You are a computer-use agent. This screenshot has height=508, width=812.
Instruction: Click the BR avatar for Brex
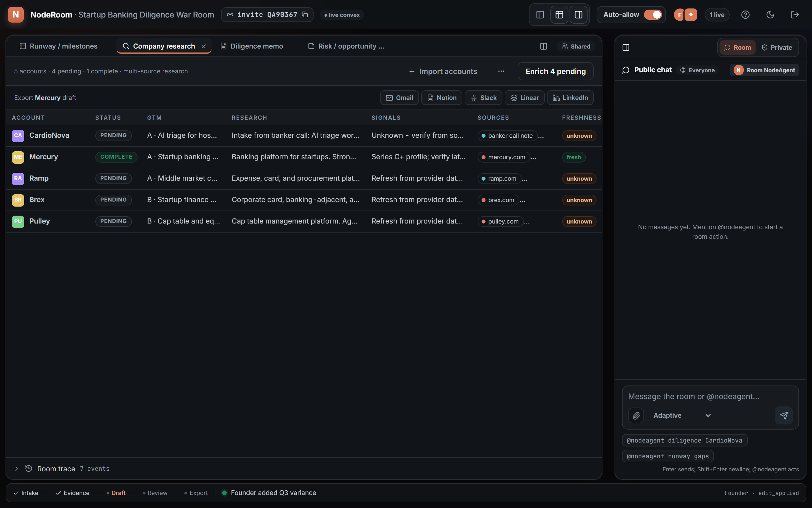pyautogui.click(x=18, y=200)
